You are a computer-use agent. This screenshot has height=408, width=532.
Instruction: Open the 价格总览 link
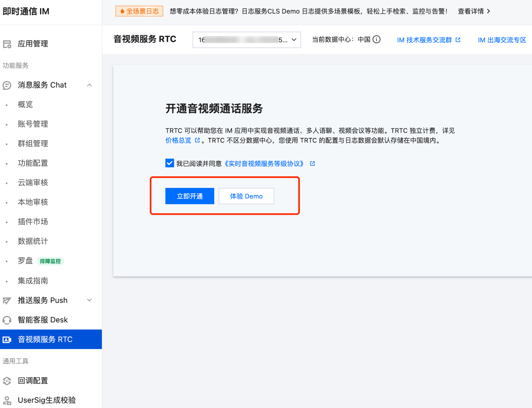(178, 140)
